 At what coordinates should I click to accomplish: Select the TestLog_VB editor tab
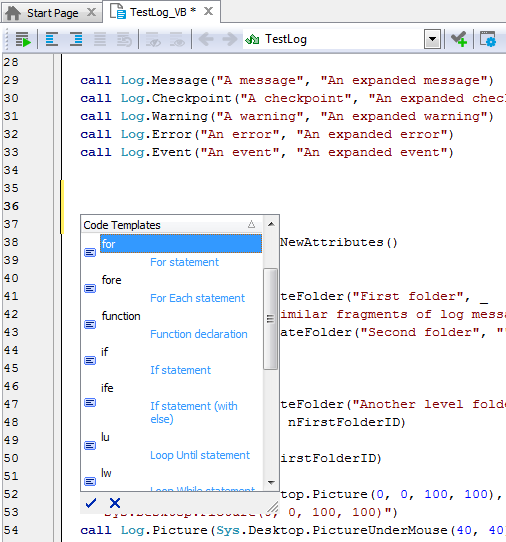156,12
